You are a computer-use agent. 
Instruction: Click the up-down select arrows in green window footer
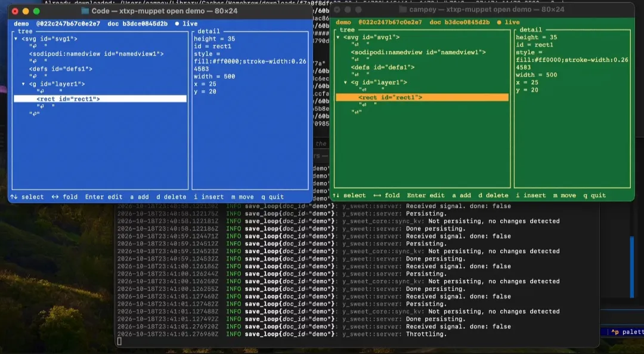pos(336,195)
